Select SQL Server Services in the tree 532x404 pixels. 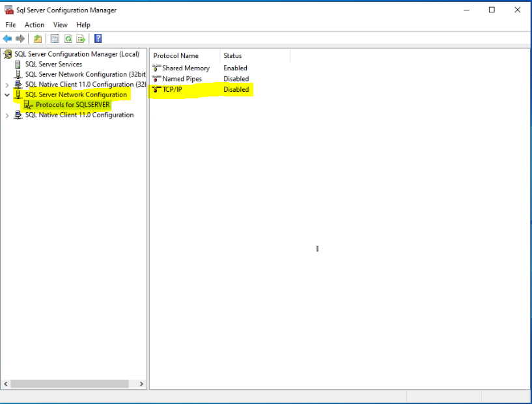pos(53,64)
